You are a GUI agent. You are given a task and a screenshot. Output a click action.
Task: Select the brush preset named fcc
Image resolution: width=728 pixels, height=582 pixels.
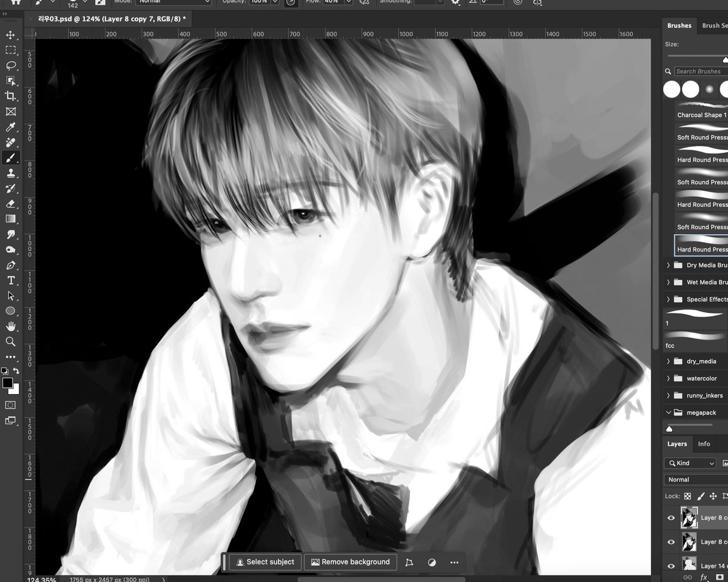click(x=696, y=339)
